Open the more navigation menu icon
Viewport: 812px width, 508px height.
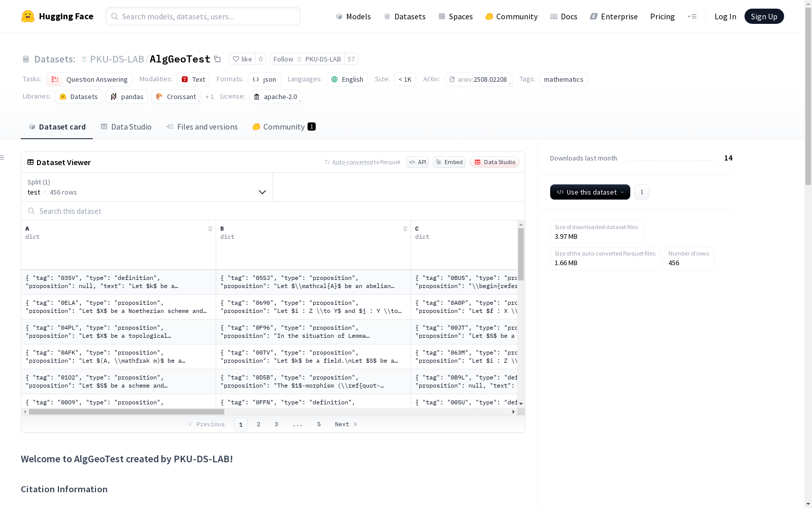pyautogui.click(x=692, y=16)
